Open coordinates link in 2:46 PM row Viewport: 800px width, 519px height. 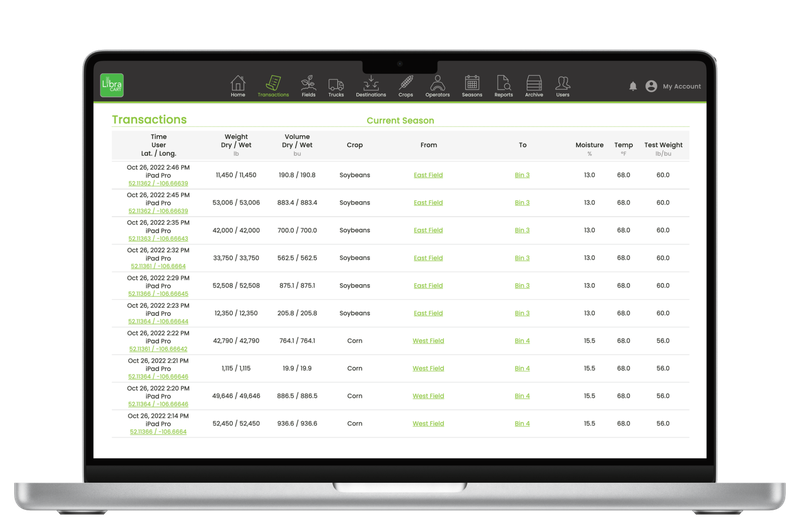(158, 183)
